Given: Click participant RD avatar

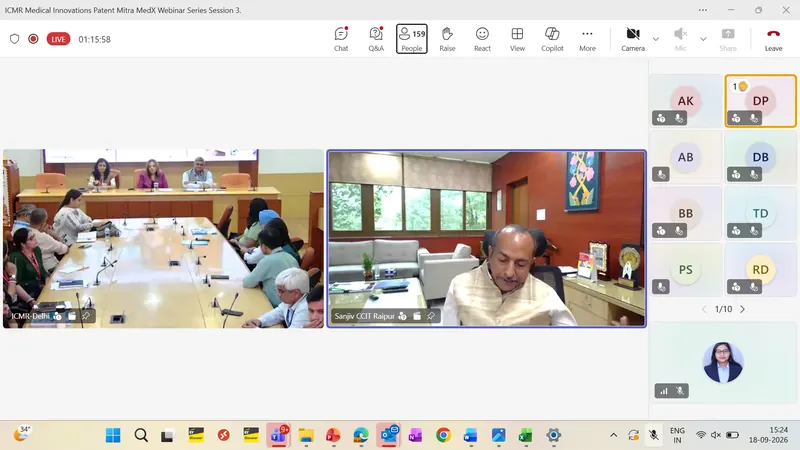Looking at the screenshot, I should [x=760, y=269].
